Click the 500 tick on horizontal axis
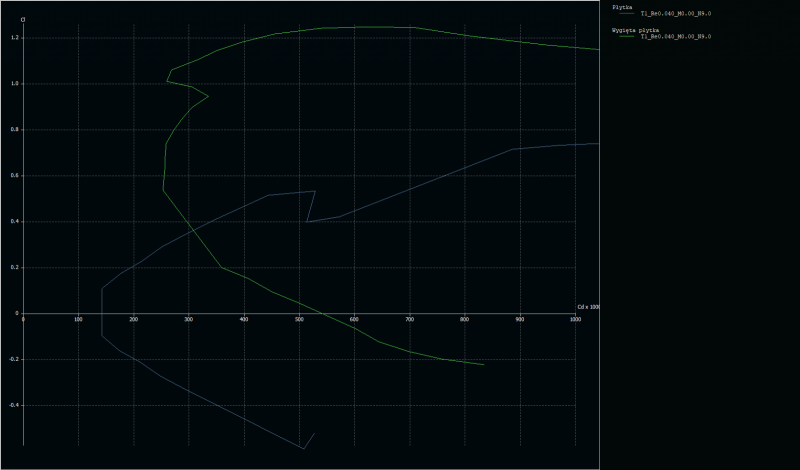 tap(299, 320)
